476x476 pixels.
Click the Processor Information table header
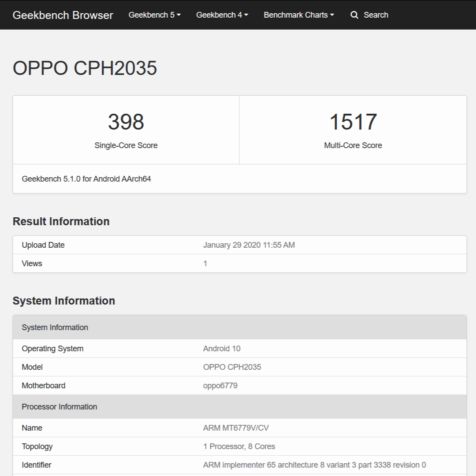(x=239, y=407)
